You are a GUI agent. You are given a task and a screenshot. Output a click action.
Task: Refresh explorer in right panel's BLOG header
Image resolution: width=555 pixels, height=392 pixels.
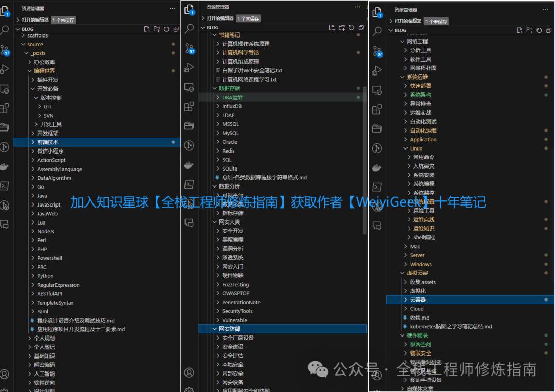pyautogui.click(x=540, y=30)
